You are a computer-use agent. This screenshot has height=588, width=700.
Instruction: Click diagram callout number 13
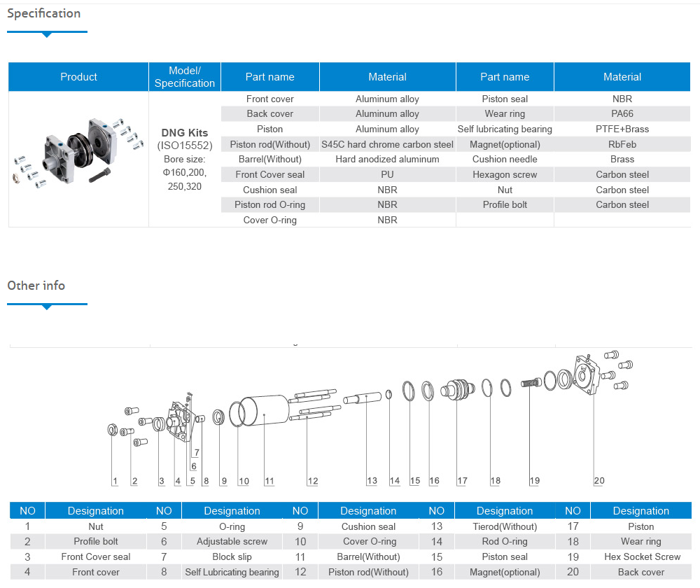pos(372,481)
